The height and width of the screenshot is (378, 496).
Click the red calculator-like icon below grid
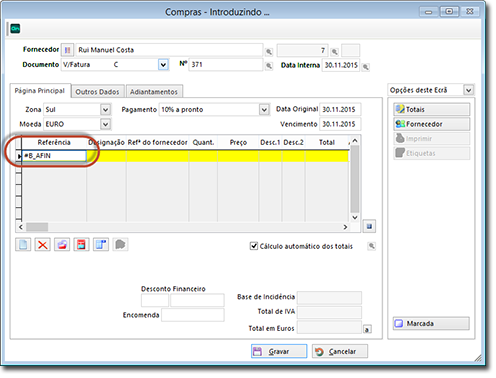pos(81,245)
